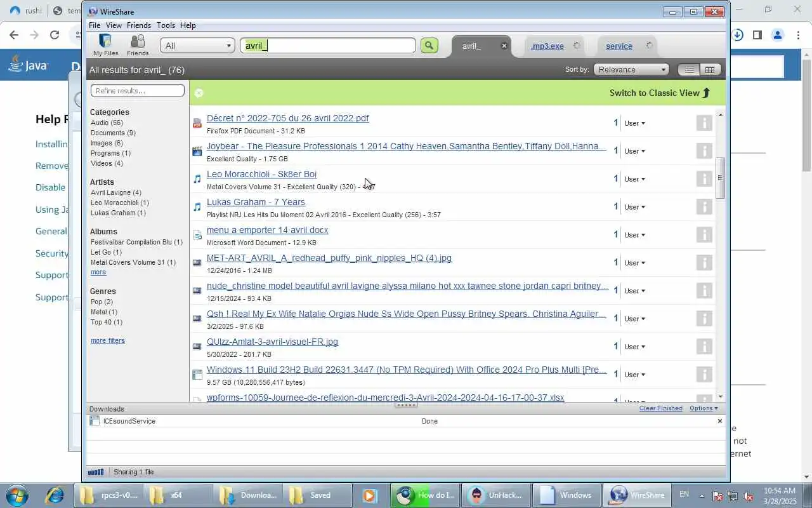Click connection strength bars in status bar
Viewport: 812px width, 508px height.
95,472
